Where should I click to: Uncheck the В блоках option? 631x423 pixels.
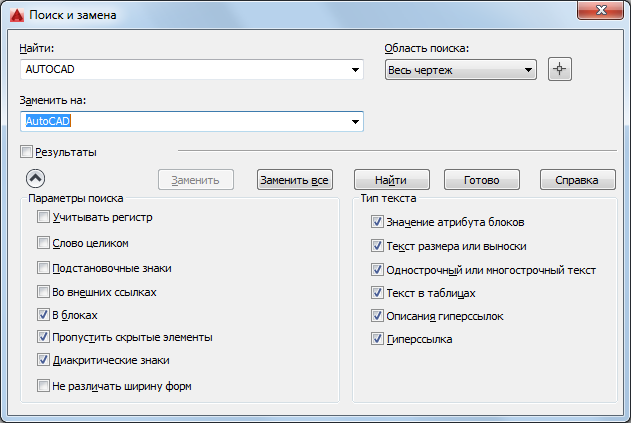[x=43, y=314]
